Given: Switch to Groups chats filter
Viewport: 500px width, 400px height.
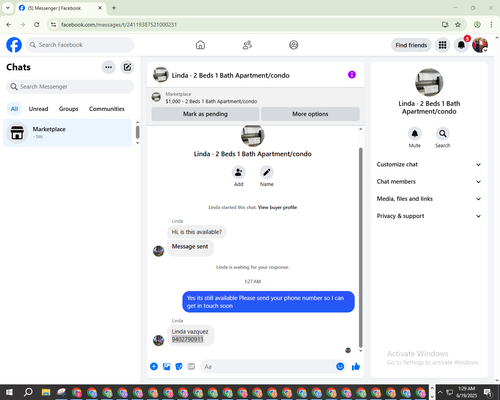Looking at the screenshot, I should point(68,109).
